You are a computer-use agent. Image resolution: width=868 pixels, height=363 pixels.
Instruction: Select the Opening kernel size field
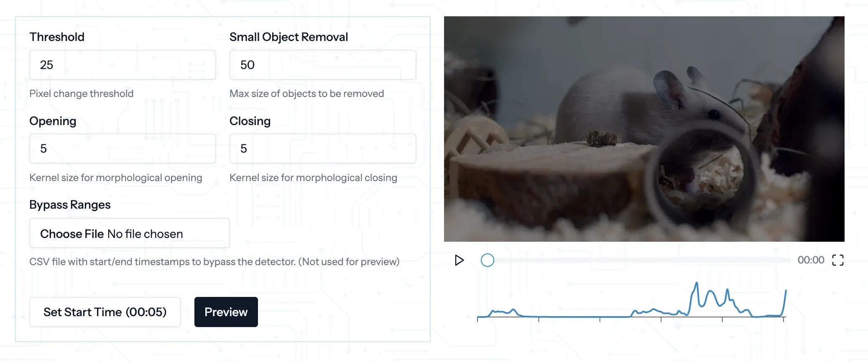123,148
